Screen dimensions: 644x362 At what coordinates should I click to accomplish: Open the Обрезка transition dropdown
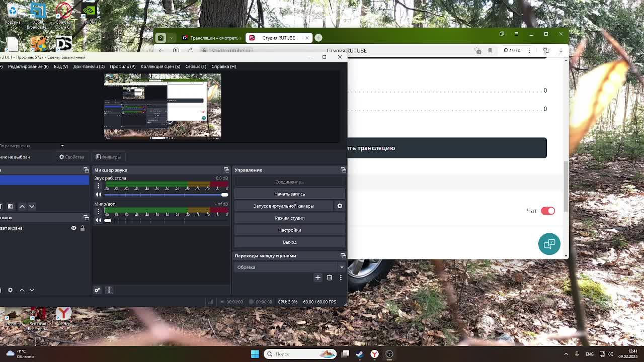(290, 267)
